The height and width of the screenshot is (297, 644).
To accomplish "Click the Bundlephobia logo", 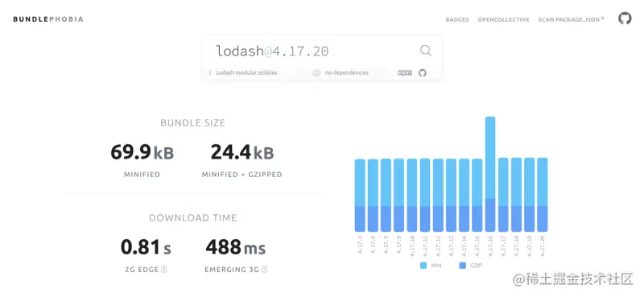I will pyautogui.click(x=48, y=19).
